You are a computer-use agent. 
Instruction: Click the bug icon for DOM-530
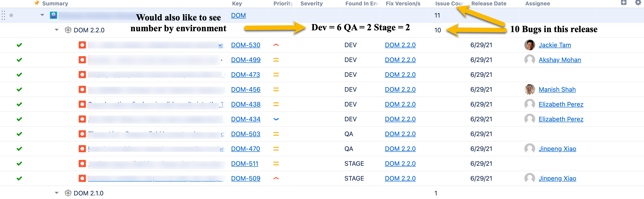(x=82, y=45)
